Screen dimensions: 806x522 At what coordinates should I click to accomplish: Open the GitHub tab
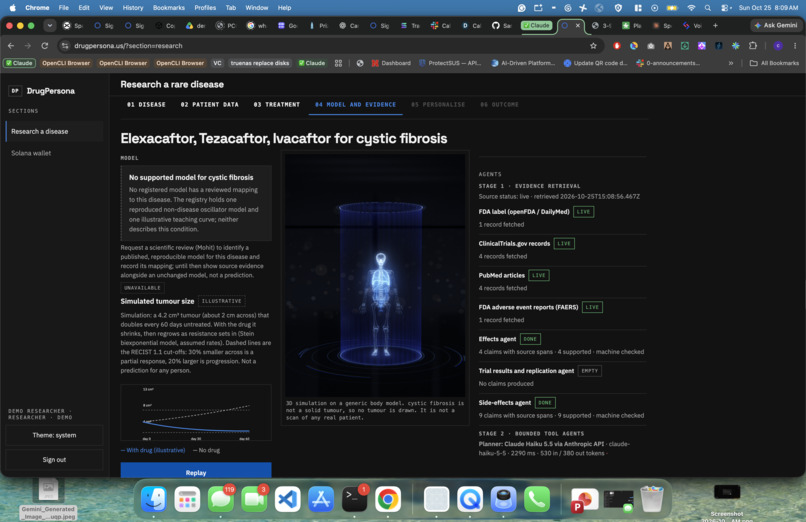pyautogui.click(x=501, y=25)
